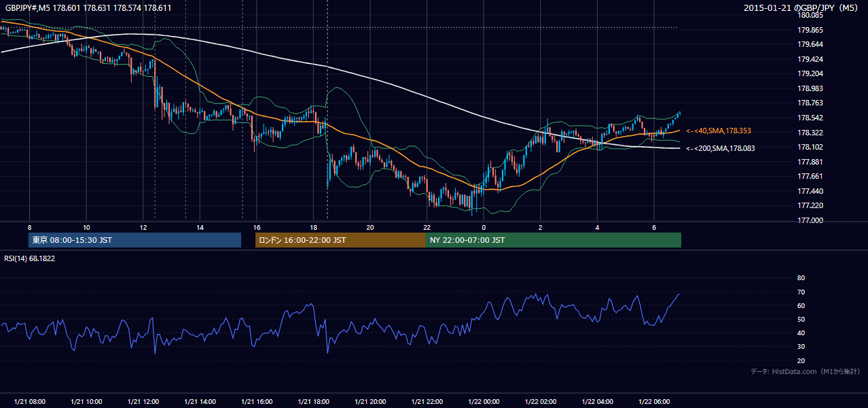The height and width of the screenshot is (408, 868).
Task: Select the London session bar ロンドン 16:00-22:00 JST
Action: pos(340,240)
